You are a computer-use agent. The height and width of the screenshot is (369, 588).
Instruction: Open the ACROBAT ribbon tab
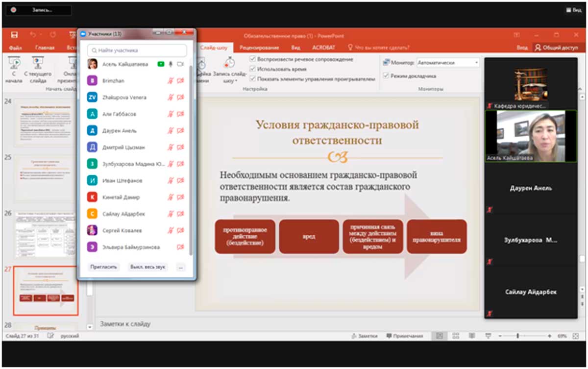(323, 48)
